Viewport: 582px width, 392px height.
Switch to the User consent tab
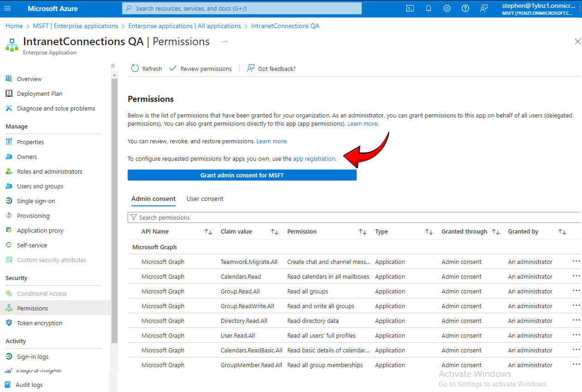coord(205,199)
